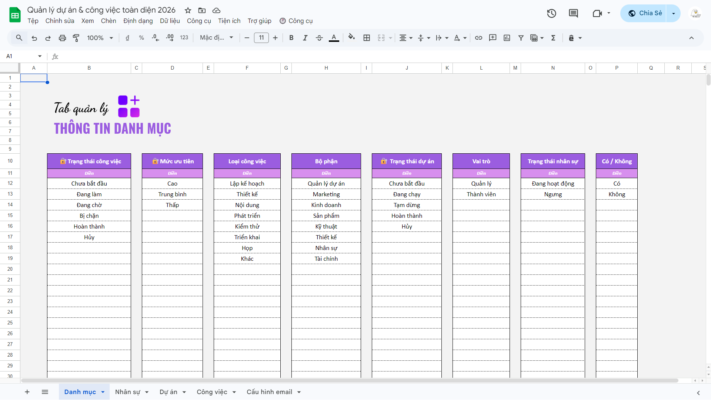
Task: Click the Undo icon in toolbar
Action: click(x=34, y=38)
